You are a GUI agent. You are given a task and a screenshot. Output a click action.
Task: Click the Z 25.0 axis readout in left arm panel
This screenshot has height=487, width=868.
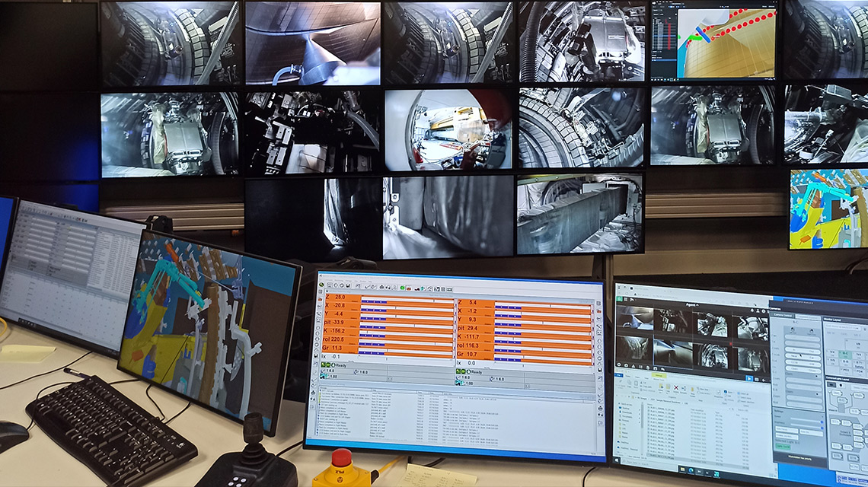[336, 297]
